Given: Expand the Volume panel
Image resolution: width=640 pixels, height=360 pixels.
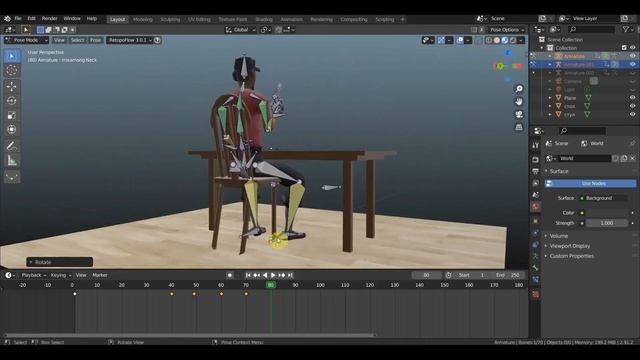Looking at the screenshot, I should (x=559, y=236).
